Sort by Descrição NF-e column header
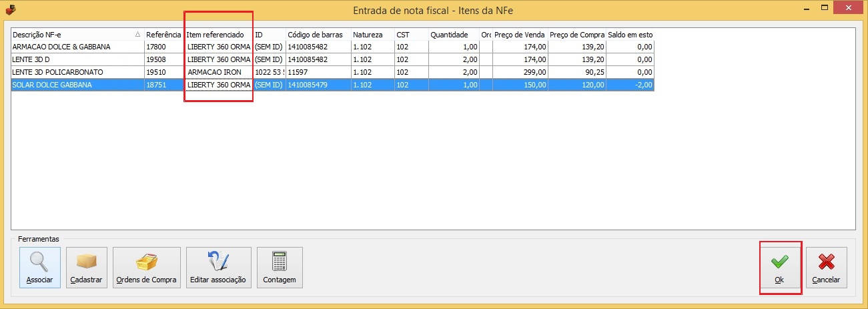 coord(72,34)
